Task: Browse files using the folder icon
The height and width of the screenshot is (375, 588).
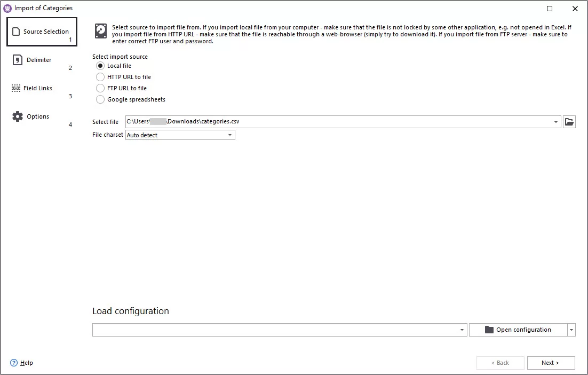Action: 569,121
